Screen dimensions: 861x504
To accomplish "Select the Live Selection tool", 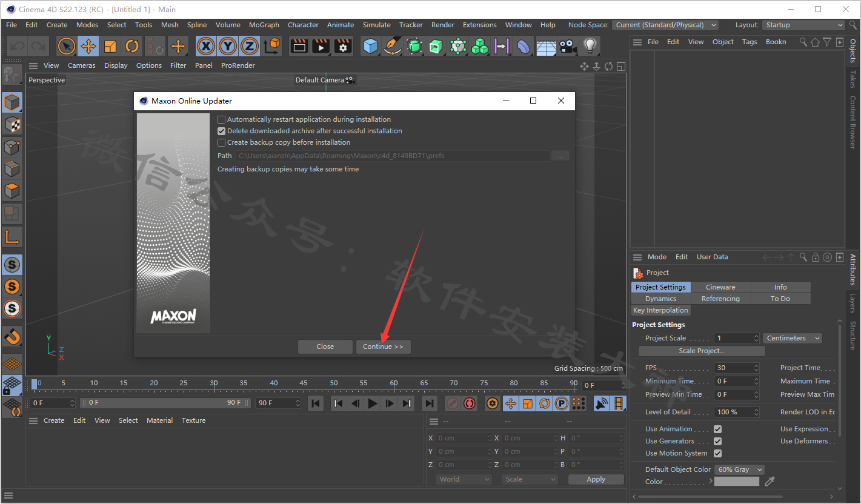I will pyautogui.click(x=67, y=46).
